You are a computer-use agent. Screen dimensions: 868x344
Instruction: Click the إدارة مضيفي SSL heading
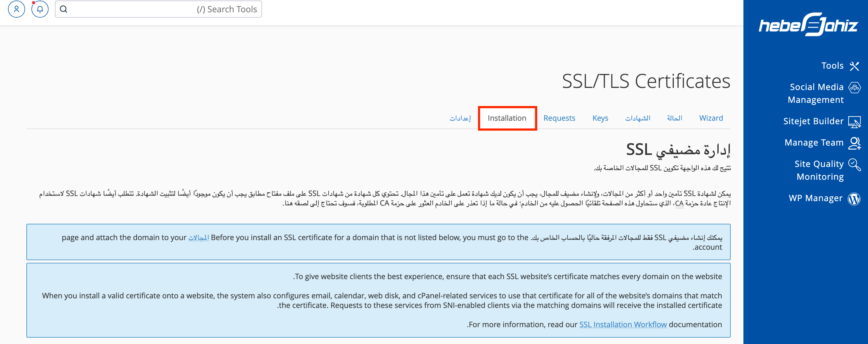pos(678,150)
